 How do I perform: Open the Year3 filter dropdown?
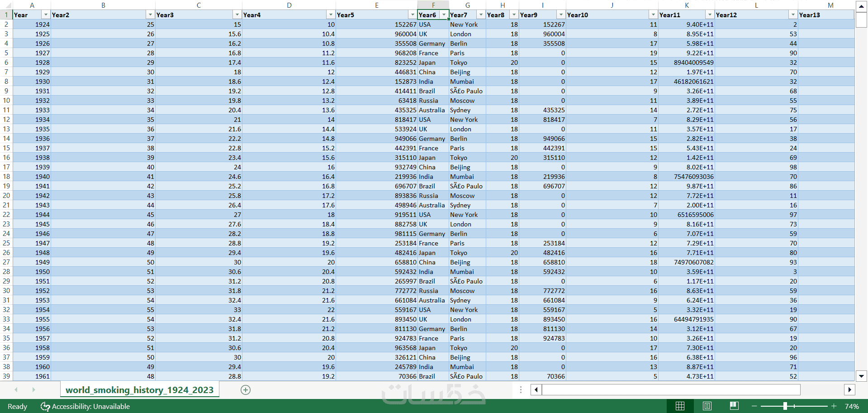[x=237, y=15]
